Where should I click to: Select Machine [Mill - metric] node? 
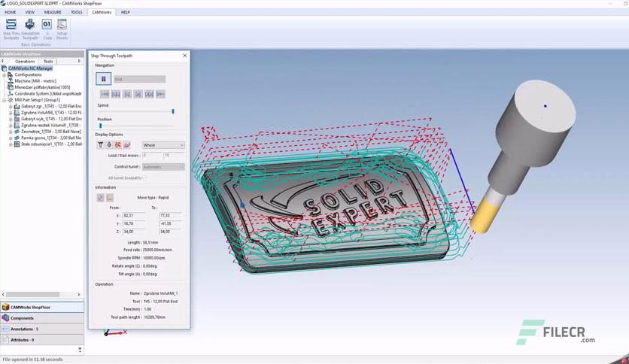point(35,81)
